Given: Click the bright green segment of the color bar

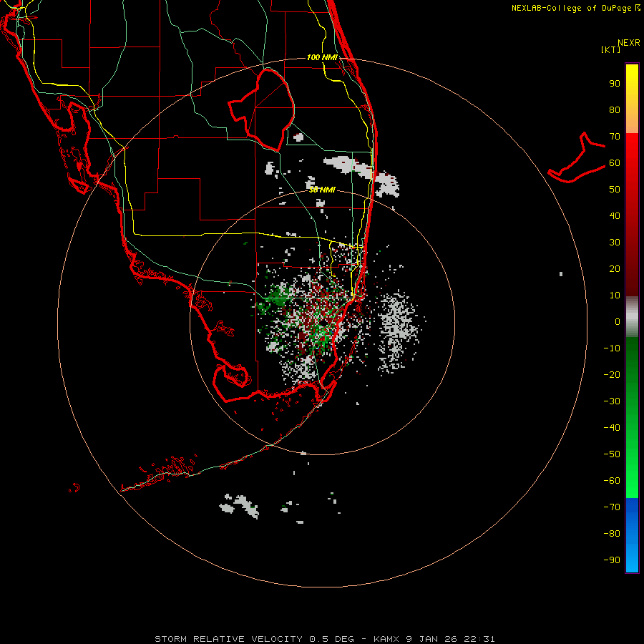Looking at the screenshot, I should (632, 417).
